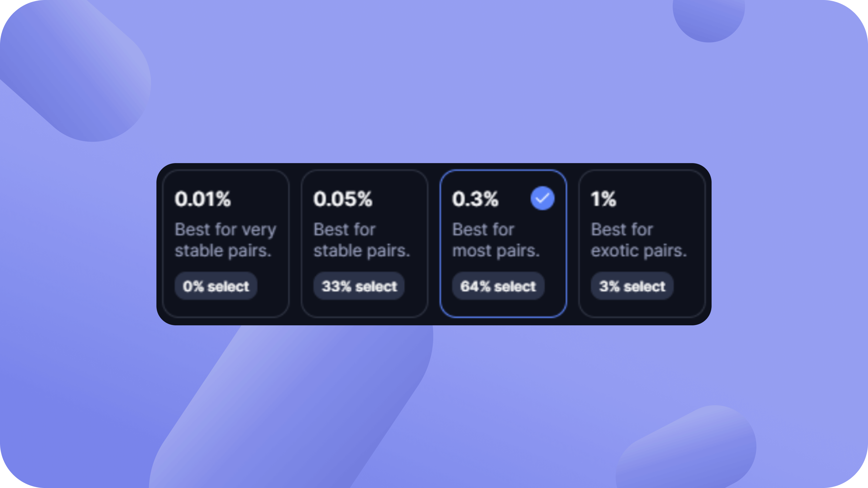The height and width of the screenshot is (488, 868).
Task: Click the decorative circle in the top-right corner
Action: click(709, 17)
